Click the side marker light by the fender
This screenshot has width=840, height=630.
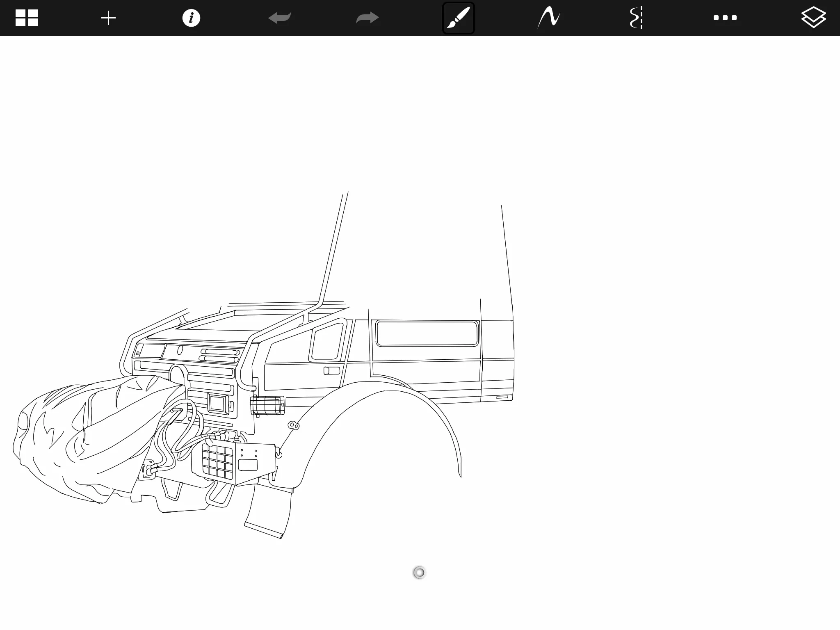pyautogui.click(x=267, y=406)
